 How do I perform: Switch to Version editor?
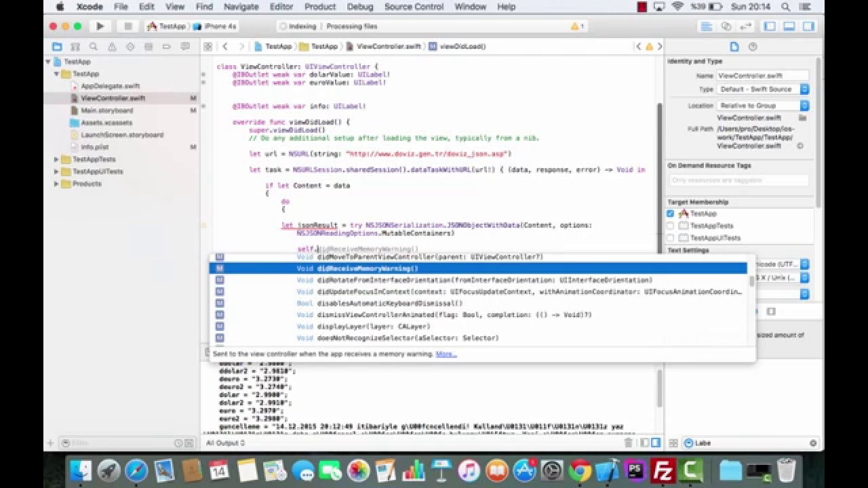coord(745,26)
